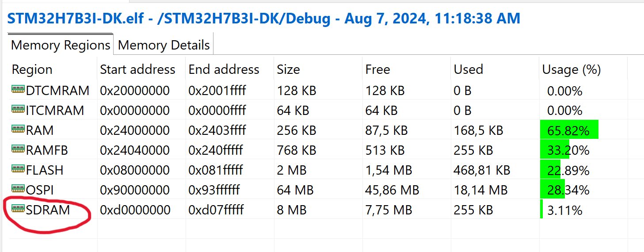Screen dimensions: 644x252
Task: Select the OSPI used size 18,14 MB cell
Action: coord(480,190)
